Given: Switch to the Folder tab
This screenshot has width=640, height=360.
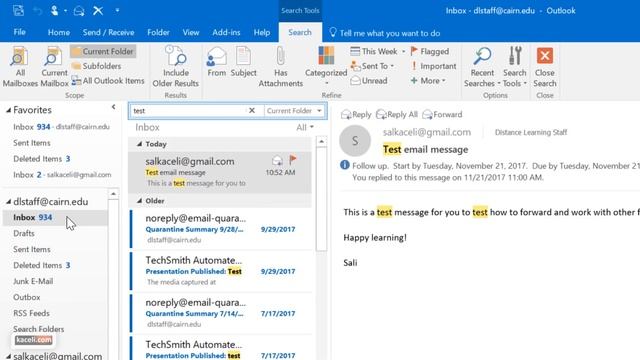Looking at the screenshot, I should (x=158, y=32).
